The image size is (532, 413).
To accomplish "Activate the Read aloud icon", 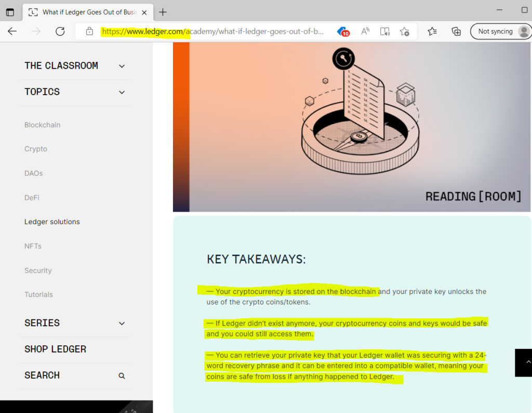I will pos(365,31).
